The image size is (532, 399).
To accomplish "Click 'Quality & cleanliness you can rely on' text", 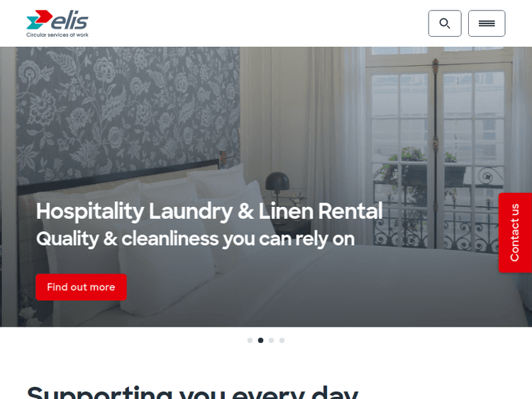I will 196,239.
